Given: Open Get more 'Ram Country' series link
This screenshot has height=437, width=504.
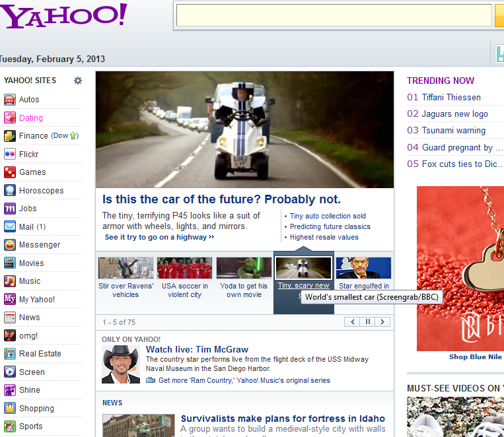Looking at the screenshot, I should click(244, 380).
